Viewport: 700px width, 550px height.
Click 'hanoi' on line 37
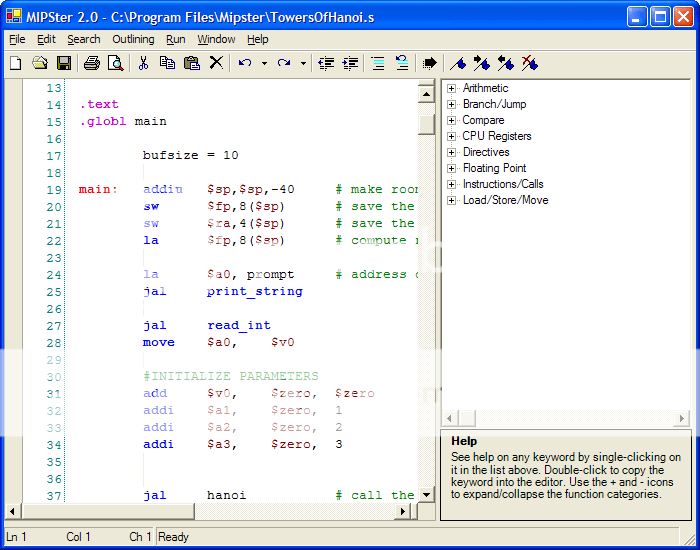tap(226, 495)
